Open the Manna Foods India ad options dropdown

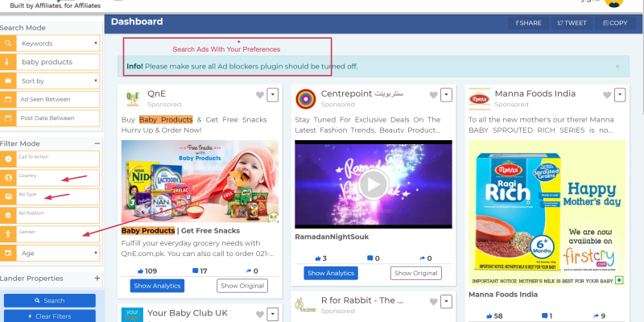coord(620,95)
